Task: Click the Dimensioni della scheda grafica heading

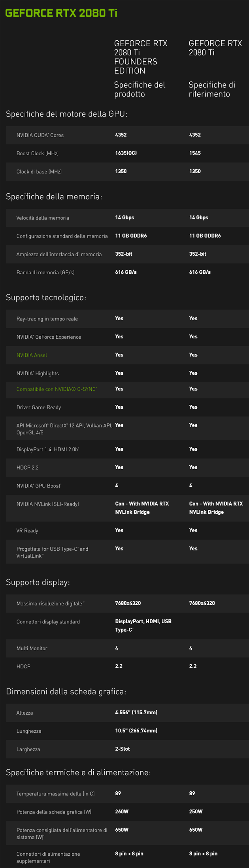Action: (x=66, y=692)
